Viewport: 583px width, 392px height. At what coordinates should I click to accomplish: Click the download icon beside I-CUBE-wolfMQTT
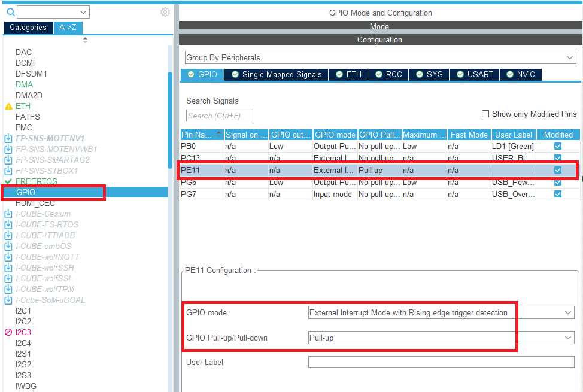tap(7, 257)
